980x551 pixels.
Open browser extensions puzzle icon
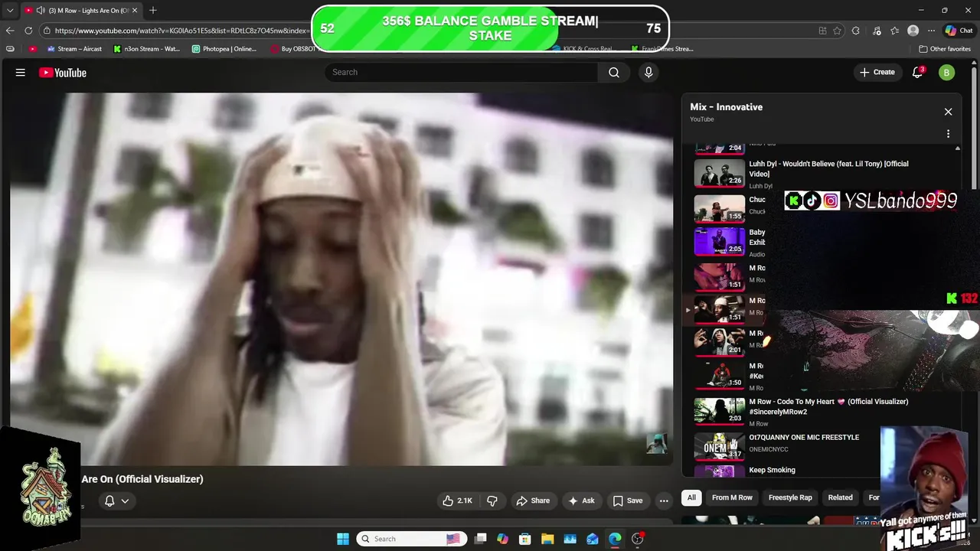point(856,31)
